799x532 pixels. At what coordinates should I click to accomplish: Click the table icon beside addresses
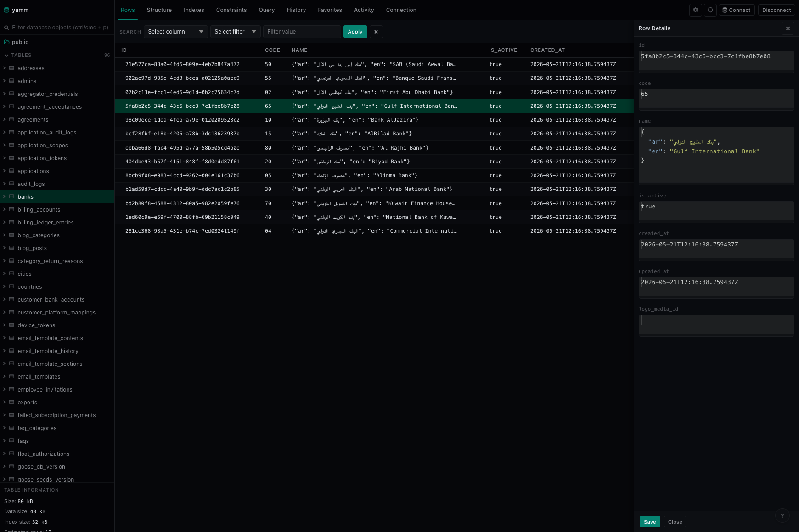[11, 68]
